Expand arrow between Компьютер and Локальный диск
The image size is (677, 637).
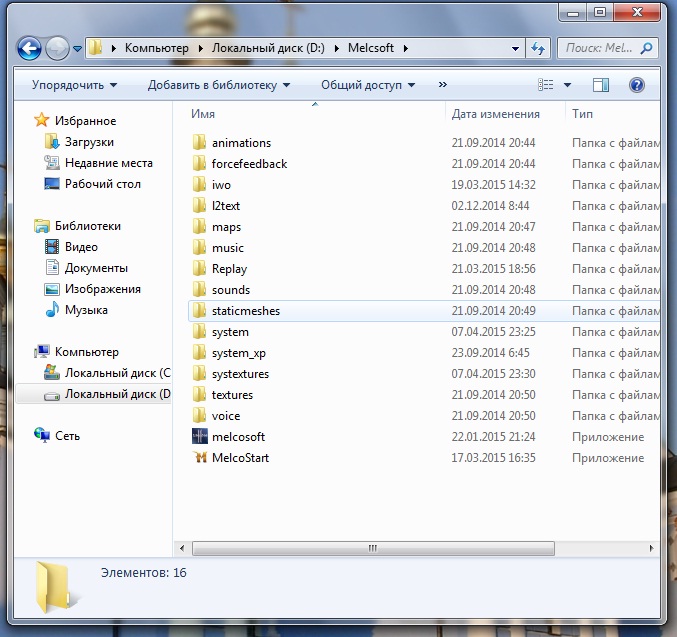201,48
